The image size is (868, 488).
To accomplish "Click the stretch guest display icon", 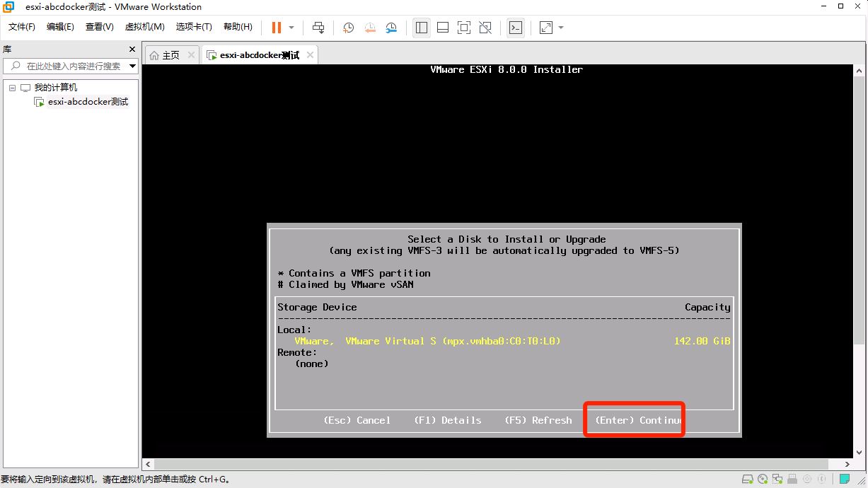I will pos(546,28).
